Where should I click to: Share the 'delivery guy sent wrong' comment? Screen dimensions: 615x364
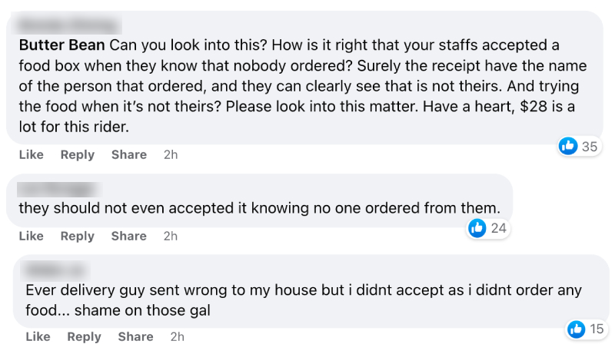[135, 336]
